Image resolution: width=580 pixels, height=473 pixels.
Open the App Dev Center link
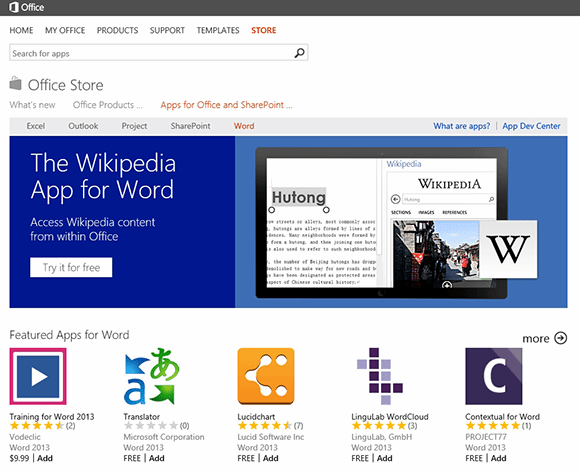point(531,126)
